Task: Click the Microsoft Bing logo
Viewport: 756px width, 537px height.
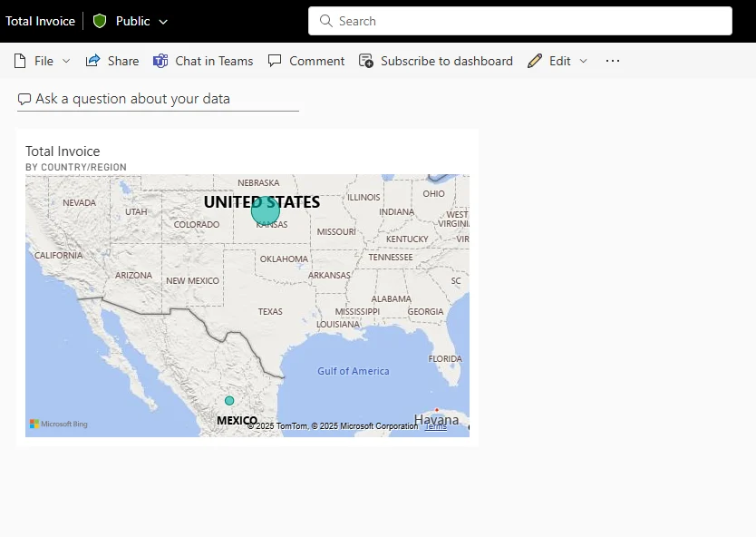Action: [x=59, y=425]
